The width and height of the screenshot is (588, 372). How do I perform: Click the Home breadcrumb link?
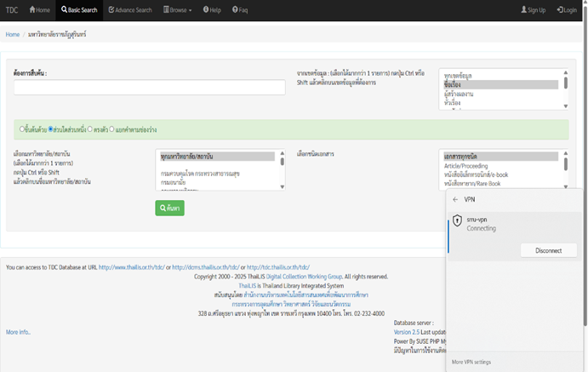(x=13, y=34)
